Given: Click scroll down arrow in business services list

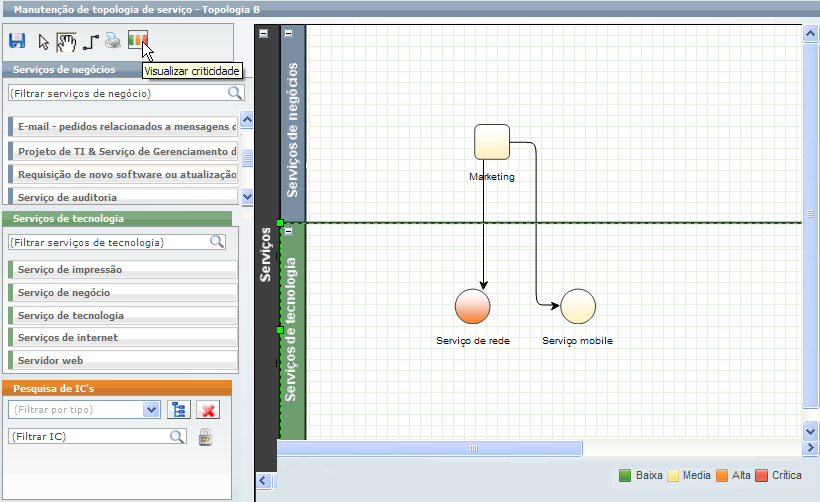Looking at the screenshot, I should point(247,197).
